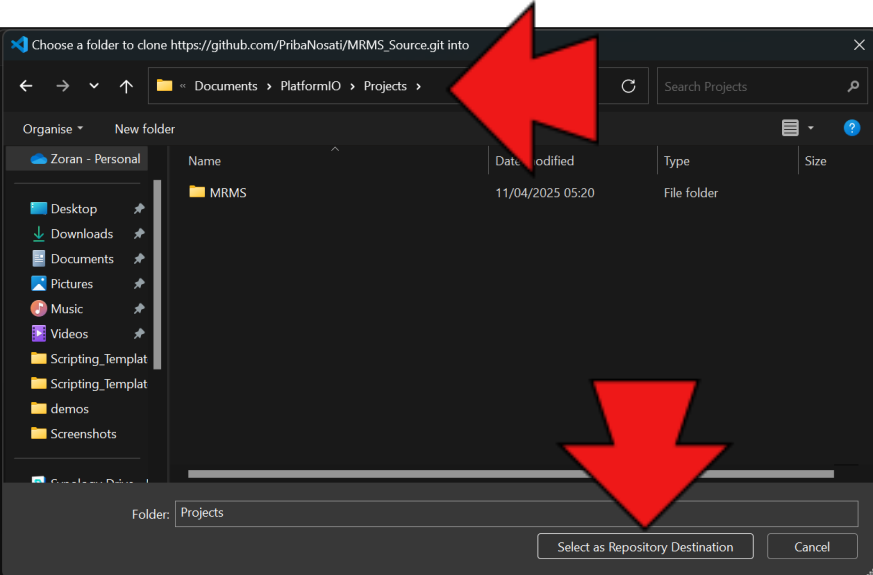The width and height of the screenshot is (873, 575).
Task: Sort by the Type column header
Action: coord(677,161)
